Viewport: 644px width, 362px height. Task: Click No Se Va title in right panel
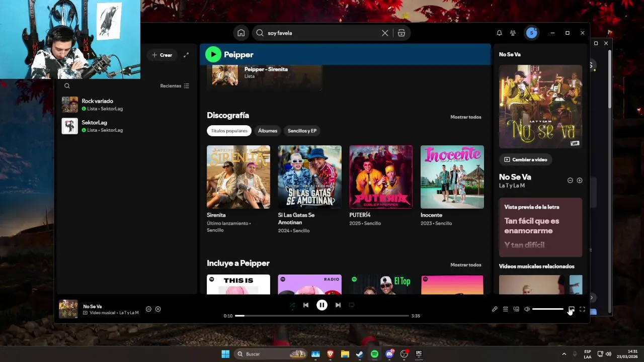click(x=515, y=177)
